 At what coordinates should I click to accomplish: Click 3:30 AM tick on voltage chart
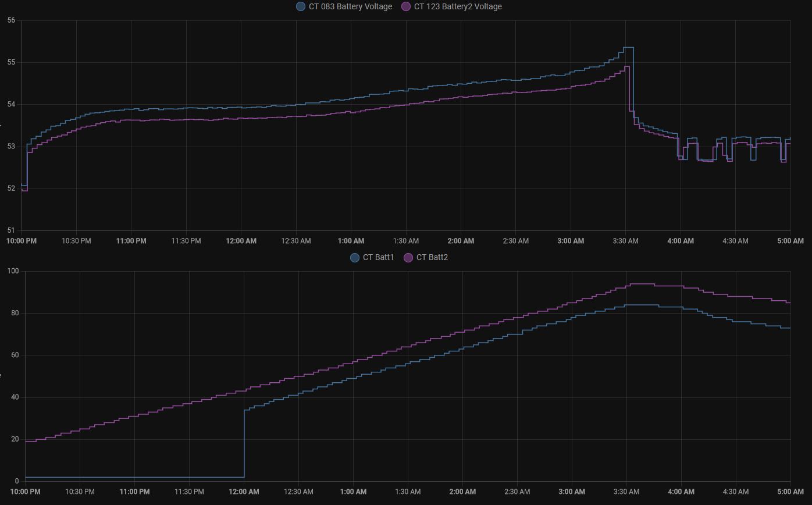pyautogui.click(x=626, y=241)
